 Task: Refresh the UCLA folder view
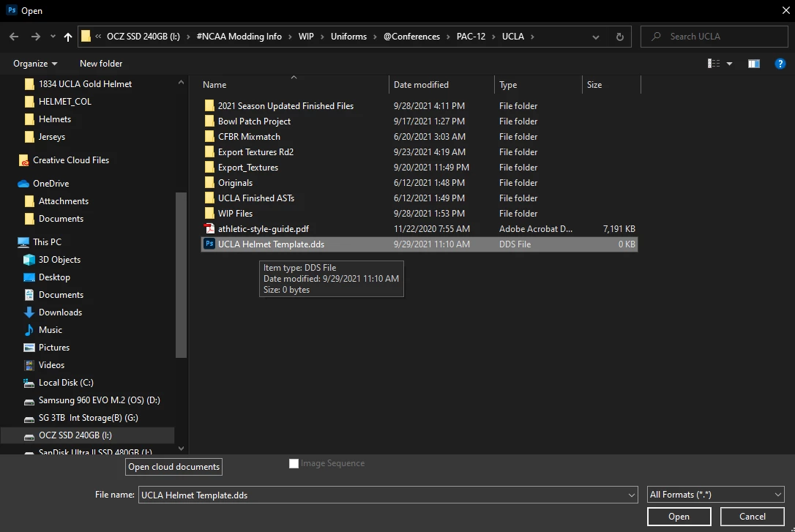coord(619,37)
